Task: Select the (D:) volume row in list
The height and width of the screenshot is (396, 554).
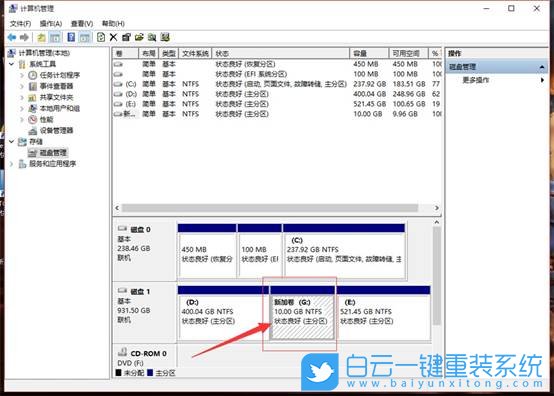Action: (x=277, y=94)
